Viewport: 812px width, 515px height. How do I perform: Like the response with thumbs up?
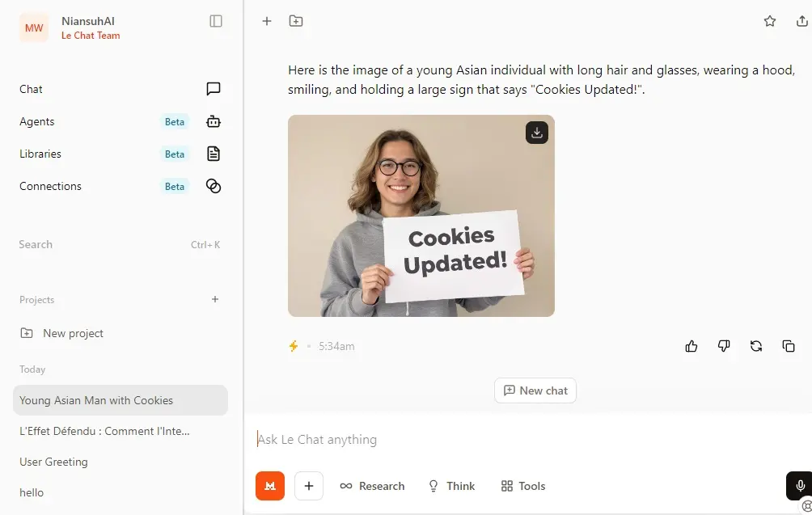point(691,346)
